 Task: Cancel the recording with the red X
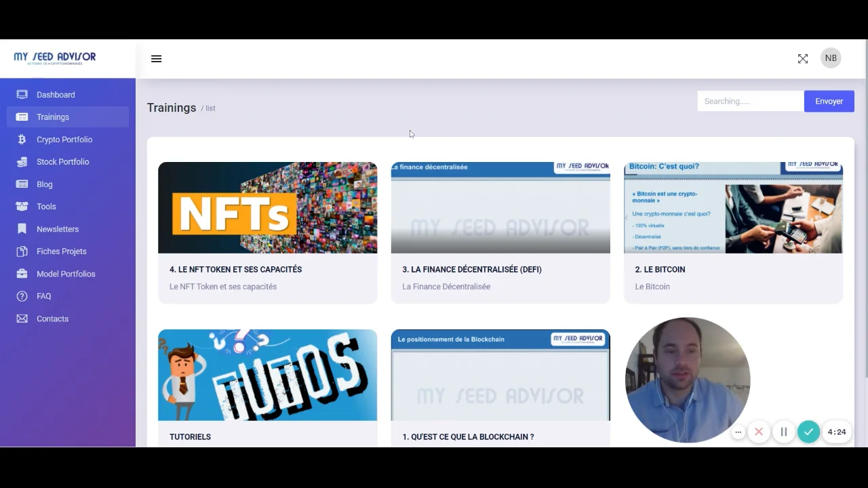click(x=759, y=432)
